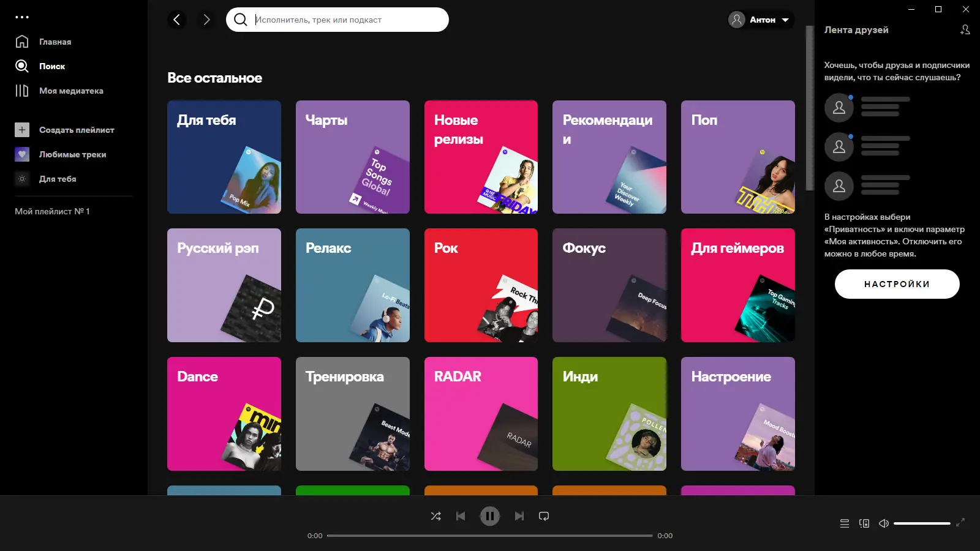
Task: Click the first friend placeholder avatar
Action: tap(839, 108)
